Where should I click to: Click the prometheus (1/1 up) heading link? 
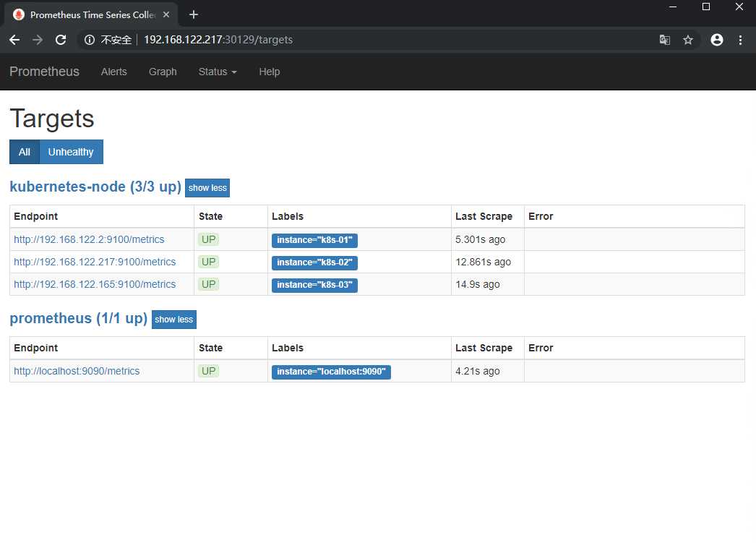(x=79, y=318)
